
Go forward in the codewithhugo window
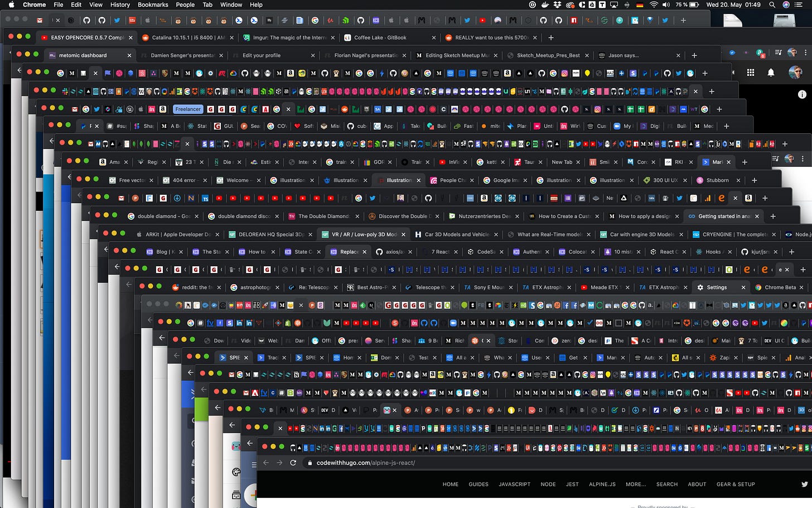click(x=279, y=463)
